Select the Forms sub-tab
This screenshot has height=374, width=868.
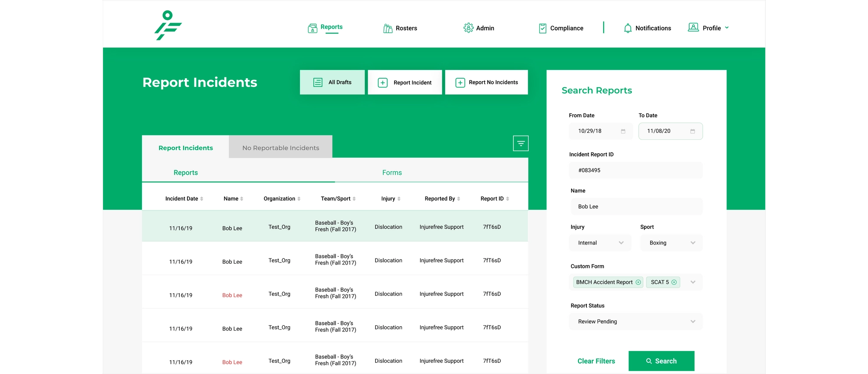coord(392,172)
